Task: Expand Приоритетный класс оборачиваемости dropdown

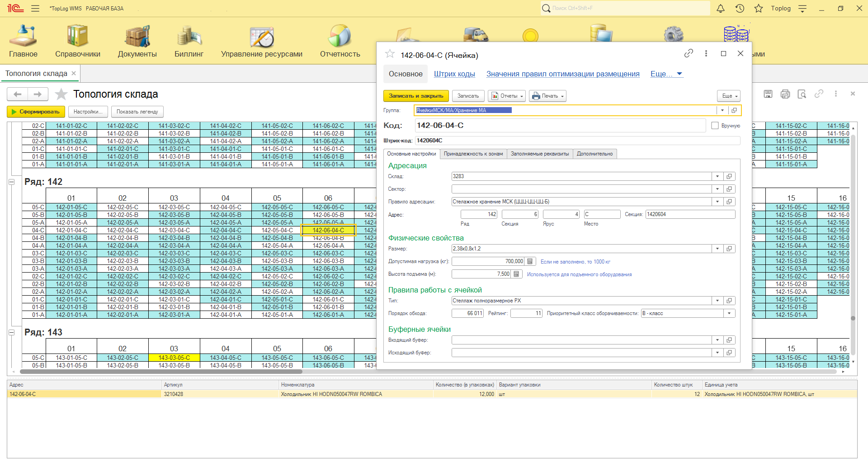Action: coord(729,313)
